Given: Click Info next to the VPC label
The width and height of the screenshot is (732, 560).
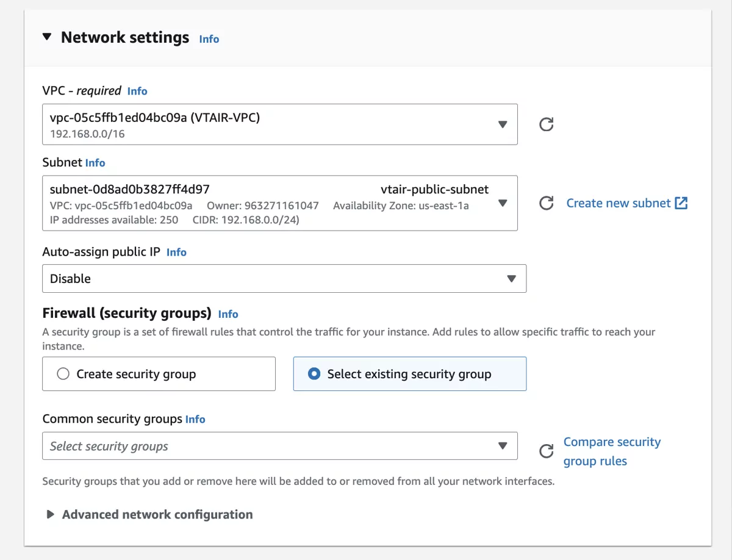Looking at the screenshot, I should pos(137,91).
